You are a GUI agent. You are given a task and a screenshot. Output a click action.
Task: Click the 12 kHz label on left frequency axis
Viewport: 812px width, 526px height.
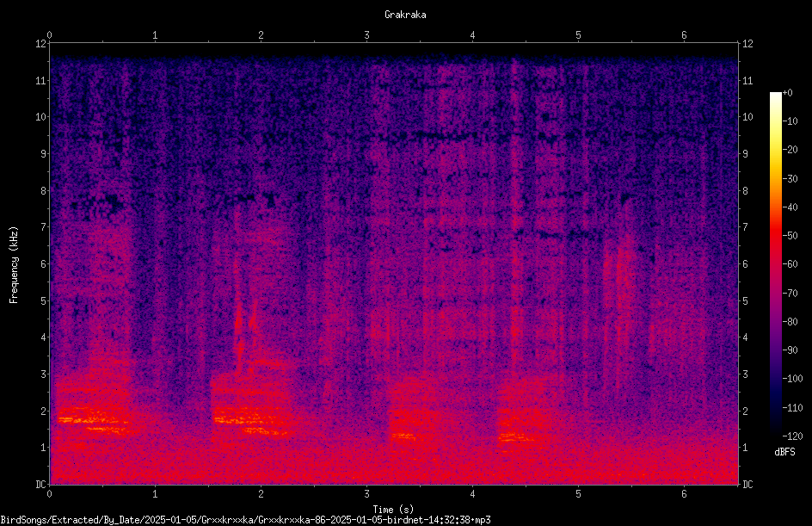pos(41,44)
